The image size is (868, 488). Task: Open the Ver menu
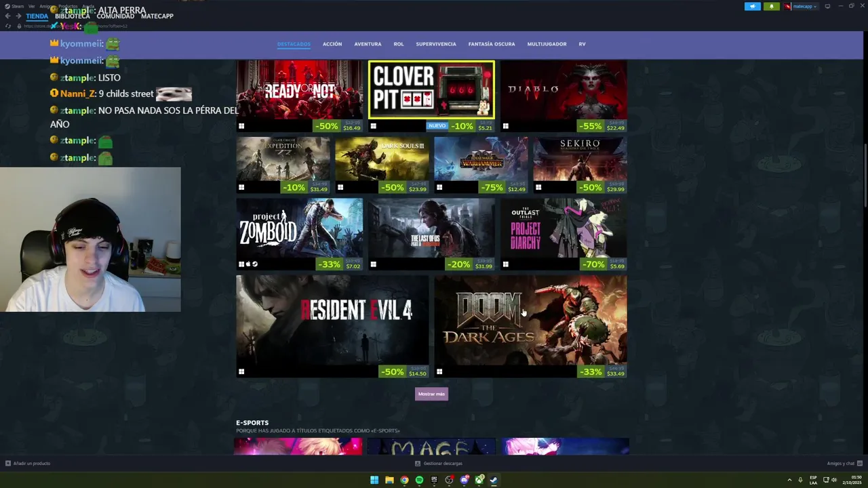(31, 6)
